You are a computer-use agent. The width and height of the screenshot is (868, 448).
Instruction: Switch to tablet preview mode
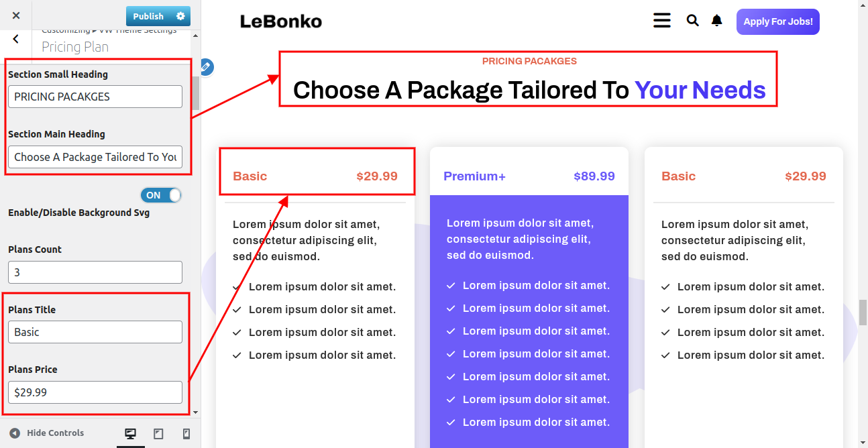158,434
